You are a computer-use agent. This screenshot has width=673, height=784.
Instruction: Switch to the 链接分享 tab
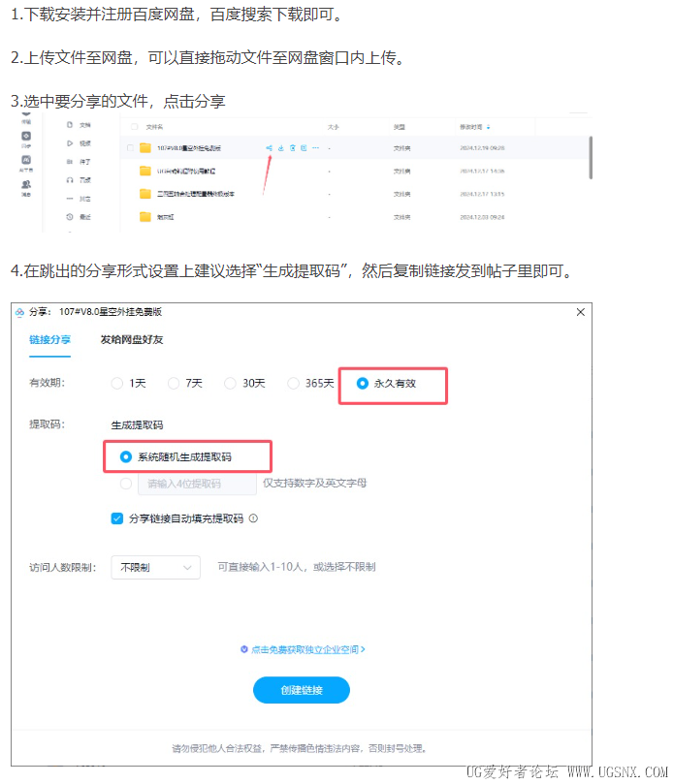tap(49, 340)
